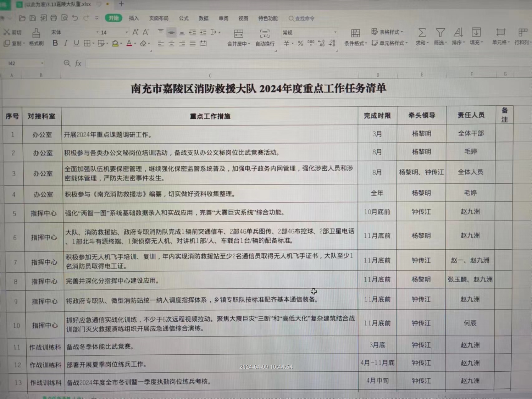Click the fx insert function button
Image resolution: width=532 pixels, height=399 pixels.
(78, 63)
